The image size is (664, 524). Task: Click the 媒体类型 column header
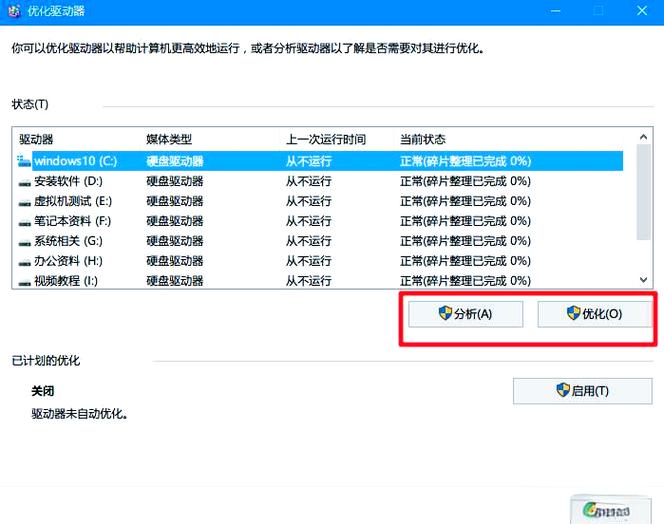click(x=169, y=139)
